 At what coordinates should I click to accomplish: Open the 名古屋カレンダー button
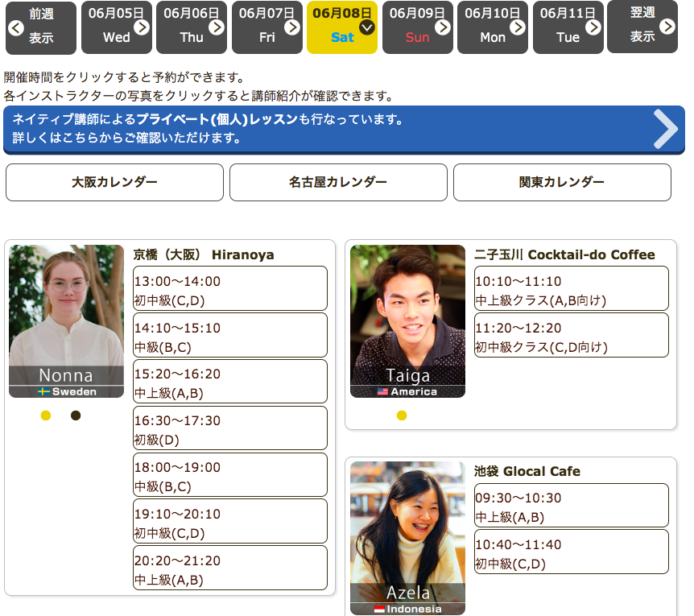(x=338, y=182)
